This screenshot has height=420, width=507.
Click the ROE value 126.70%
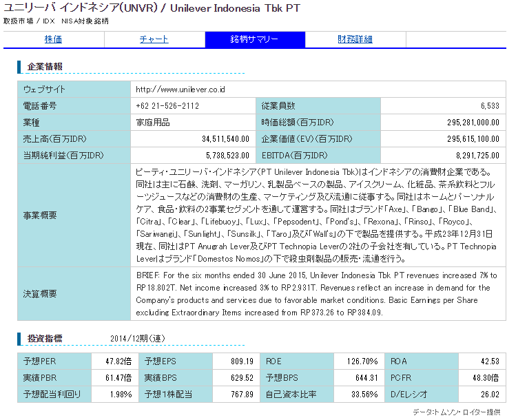click(362, 361)
